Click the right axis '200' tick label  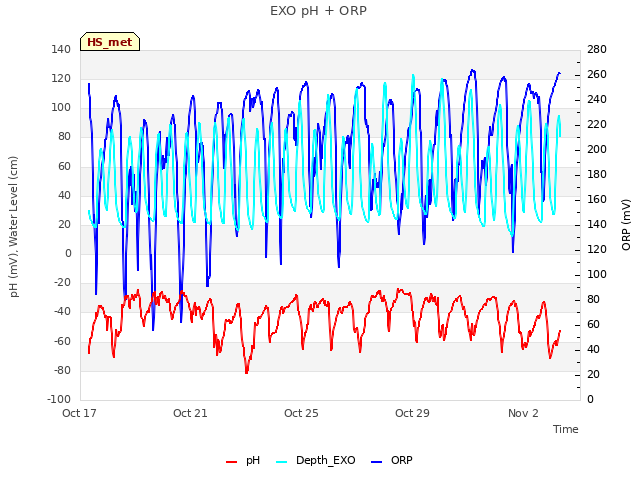pos(597,149)
